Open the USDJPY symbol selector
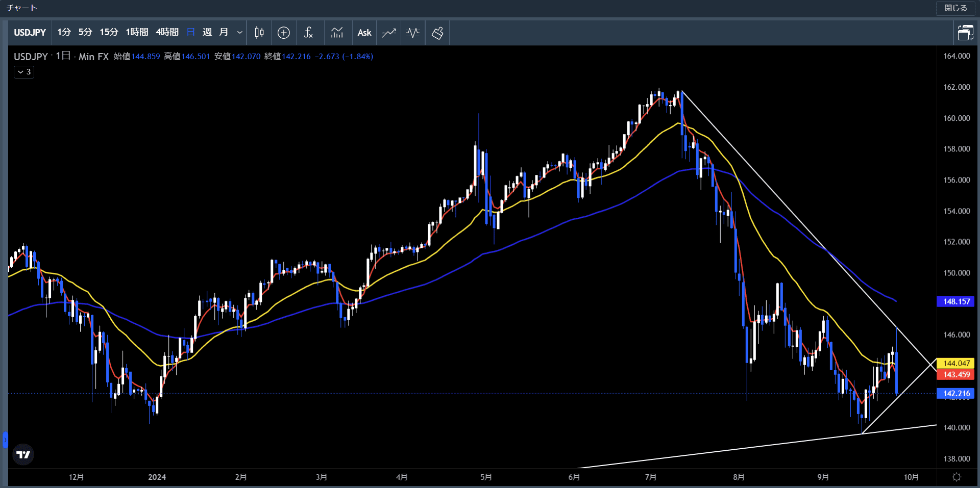Image resolution: width=980 pixels, height=488 pixels. (30, 32)
